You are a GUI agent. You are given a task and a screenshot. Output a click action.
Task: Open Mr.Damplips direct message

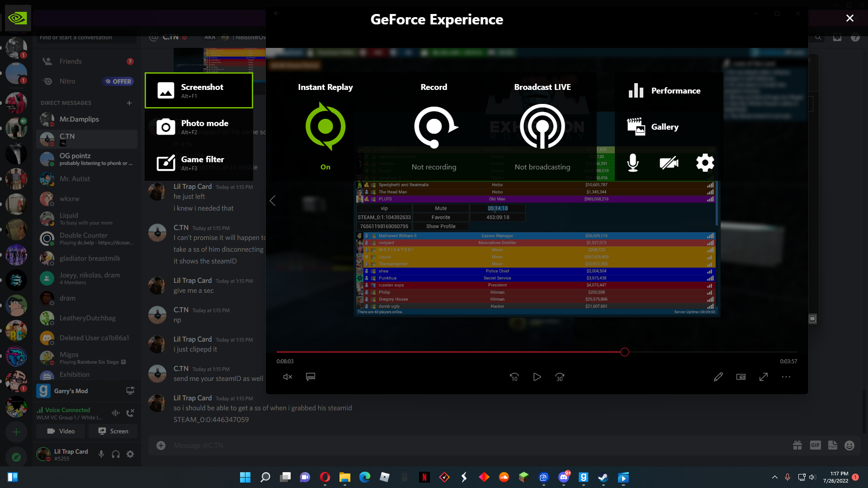87,119
